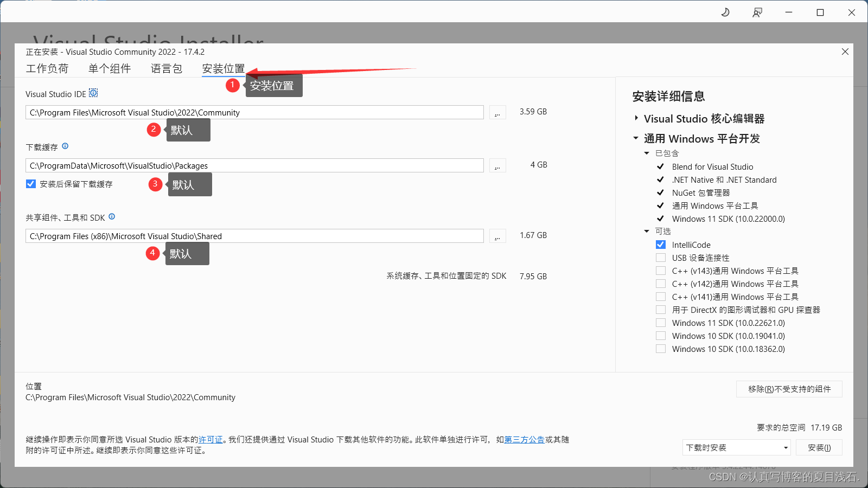Check C++ (v141)通用 Windows 平台工具
868x488 pixels.
(661, 297)
